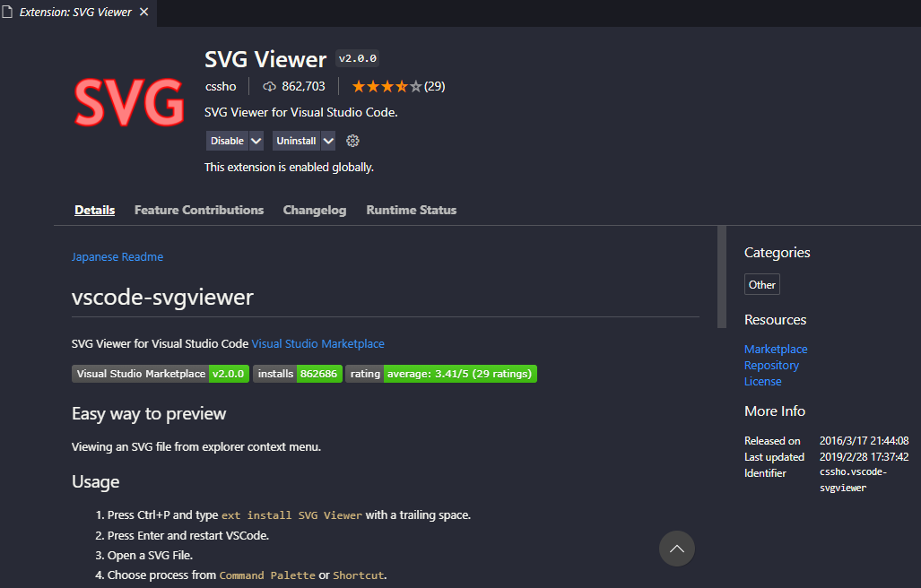Click the install count icon
921x588 pixels.
(x=269, y=86)
